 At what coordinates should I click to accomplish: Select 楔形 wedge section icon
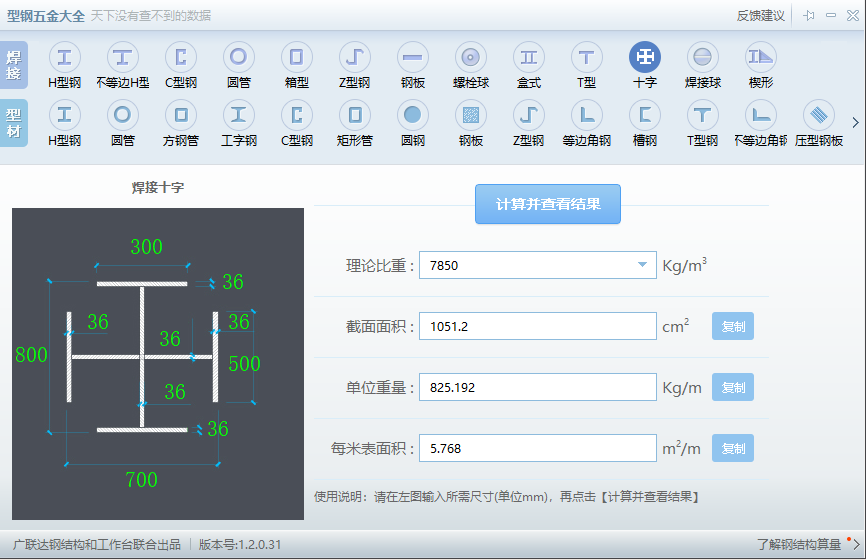point(761,57)
